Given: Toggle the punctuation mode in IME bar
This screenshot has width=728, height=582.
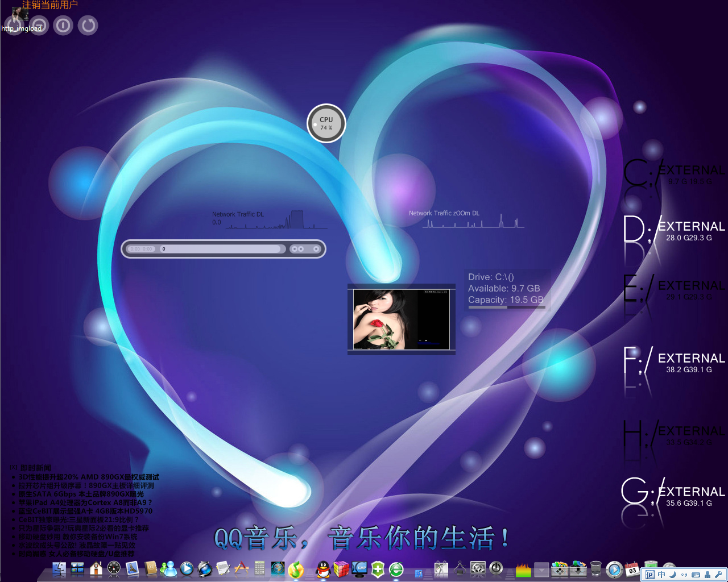Looking at the screenshot, I should 684,575.
